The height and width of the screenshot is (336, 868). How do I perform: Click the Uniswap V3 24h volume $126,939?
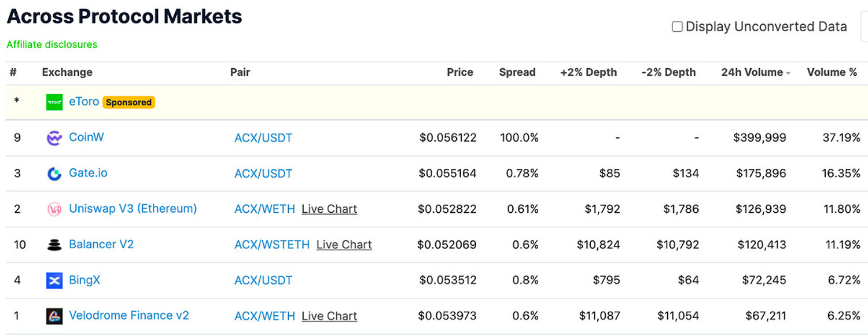(762, 209)
